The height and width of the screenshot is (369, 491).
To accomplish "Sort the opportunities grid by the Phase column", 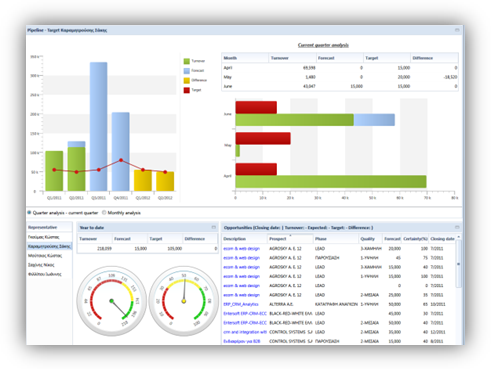I will 336,239.
